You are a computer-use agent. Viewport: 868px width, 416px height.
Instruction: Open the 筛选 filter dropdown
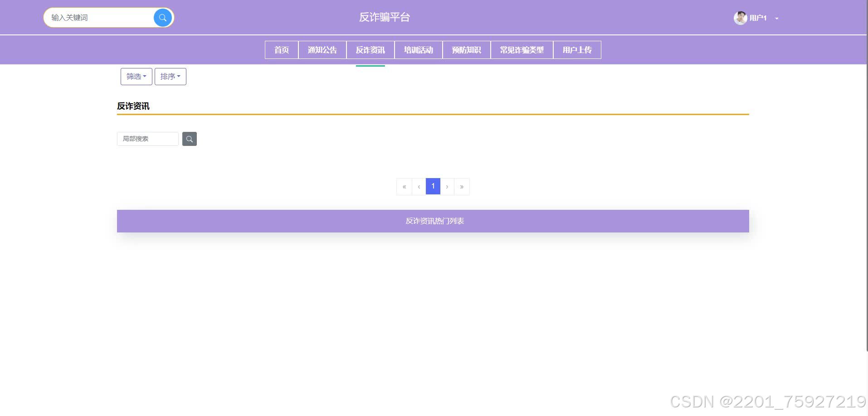click(137, 77)
